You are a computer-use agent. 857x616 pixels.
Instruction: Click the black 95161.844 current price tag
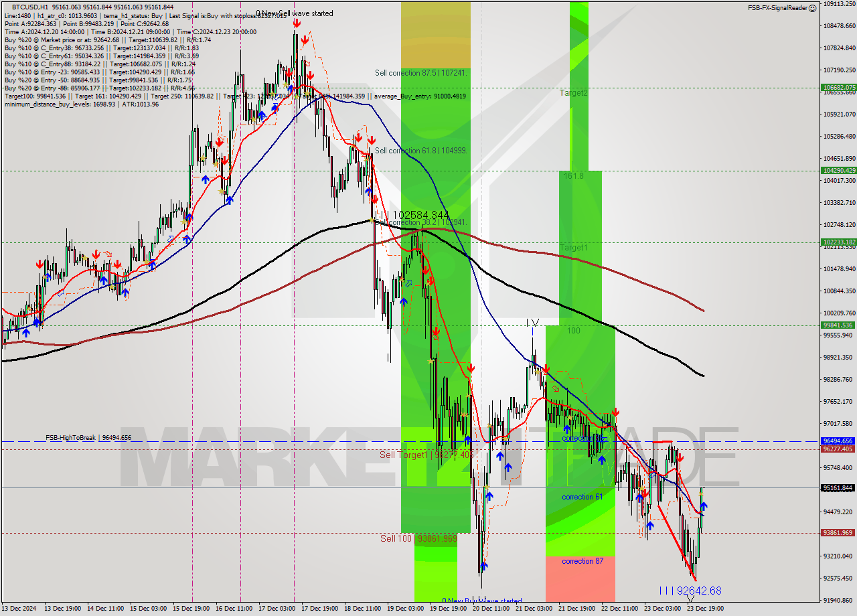[x=838, y=488]
